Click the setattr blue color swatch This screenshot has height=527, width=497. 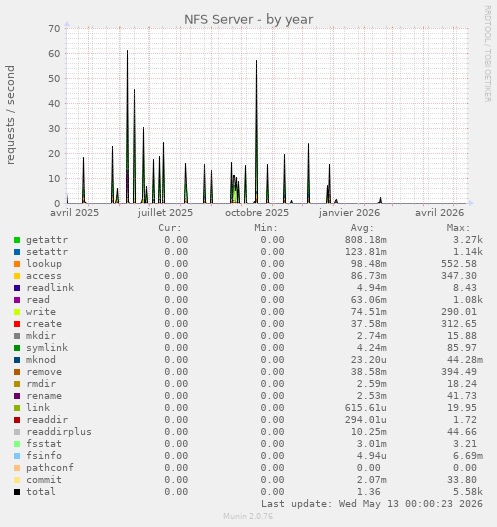point(17,252)
